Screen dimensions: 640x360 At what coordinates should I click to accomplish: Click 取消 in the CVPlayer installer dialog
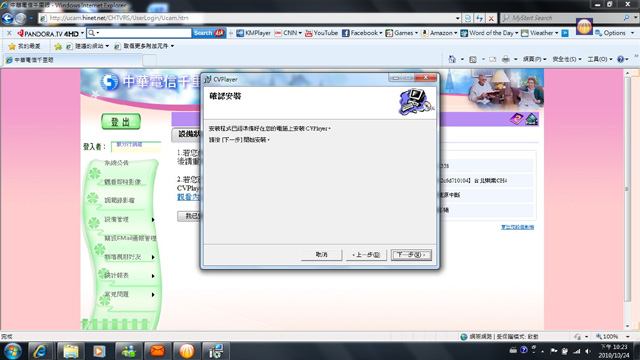(321, 255)
